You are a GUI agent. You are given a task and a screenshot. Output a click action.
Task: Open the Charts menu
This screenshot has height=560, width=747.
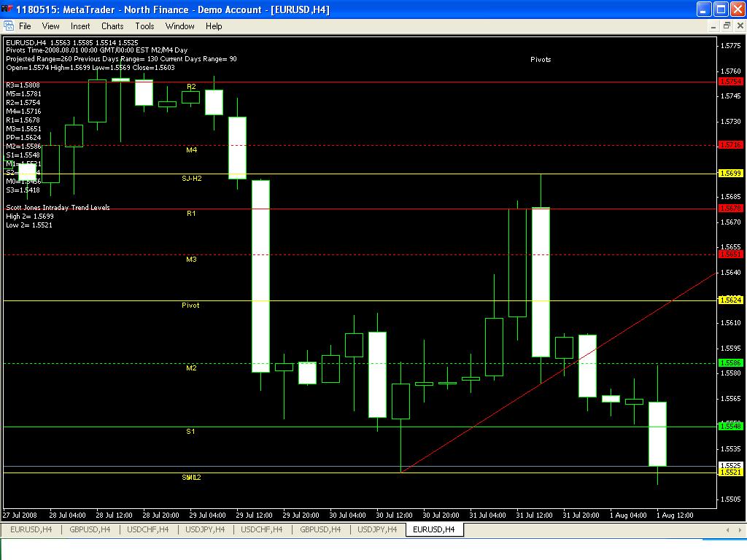pyautogui.click(x=112, y=26)
